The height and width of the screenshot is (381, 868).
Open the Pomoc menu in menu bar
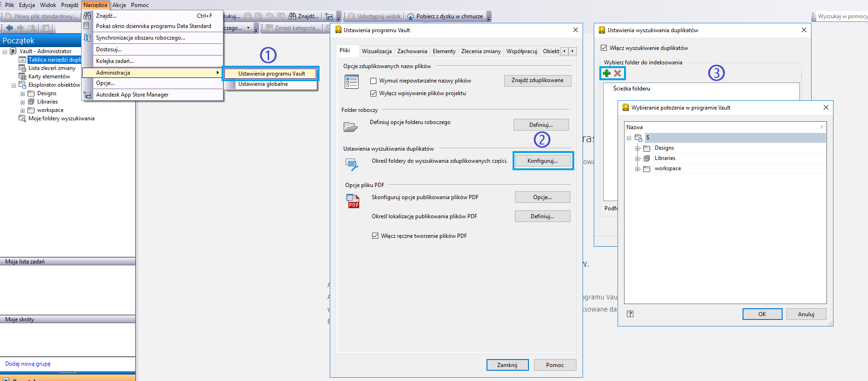140,5
